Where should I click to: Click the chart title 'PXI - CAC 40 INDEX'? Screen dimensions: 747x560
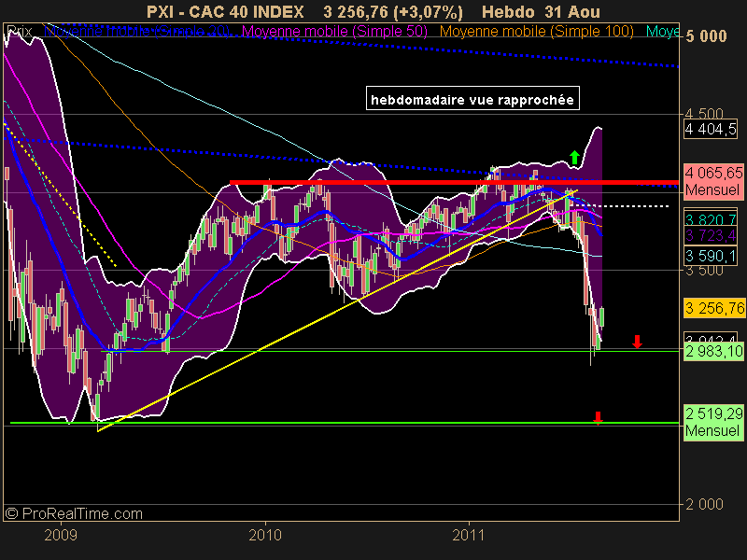click(225, 11)
